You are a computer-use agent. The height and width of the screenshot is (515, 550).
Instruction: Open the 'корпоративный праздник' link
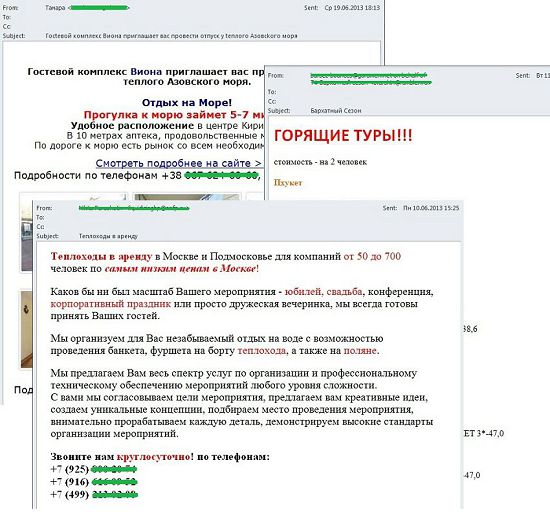110,304
